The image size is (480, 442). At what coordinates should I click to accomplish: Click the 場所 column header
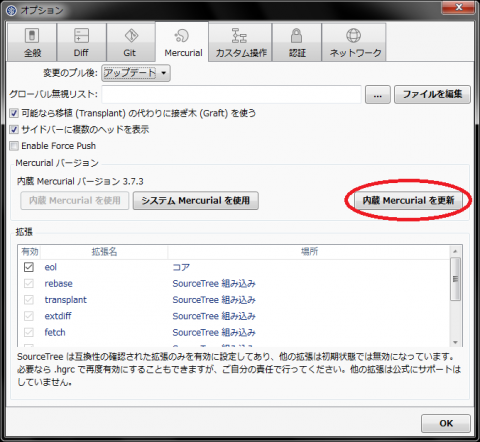[x=309, y=252]
